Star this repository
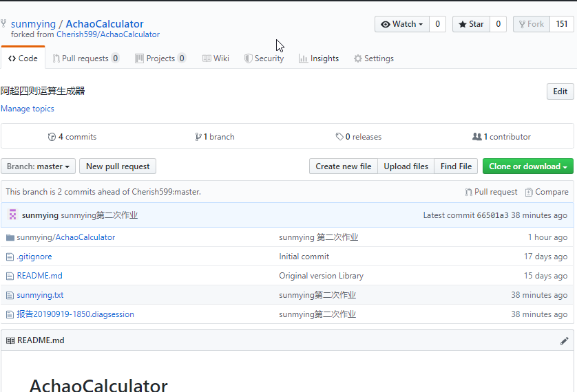 pos(471,24)
